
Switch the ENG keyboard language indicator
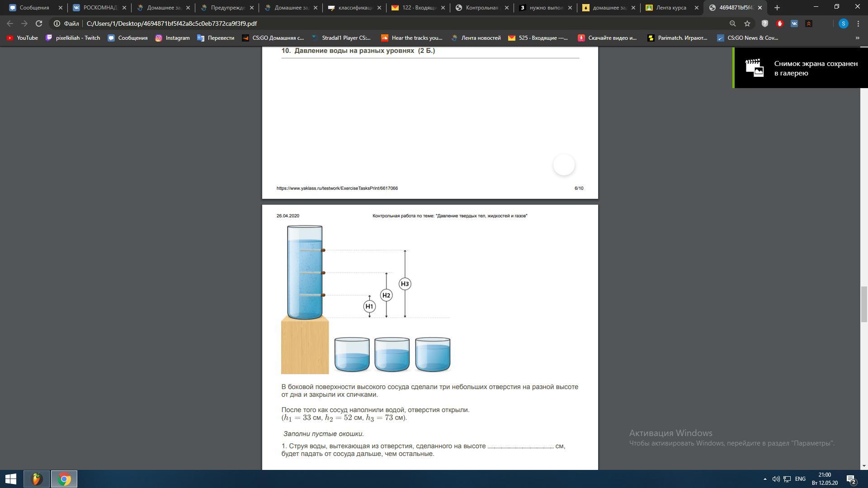point(800,479)
